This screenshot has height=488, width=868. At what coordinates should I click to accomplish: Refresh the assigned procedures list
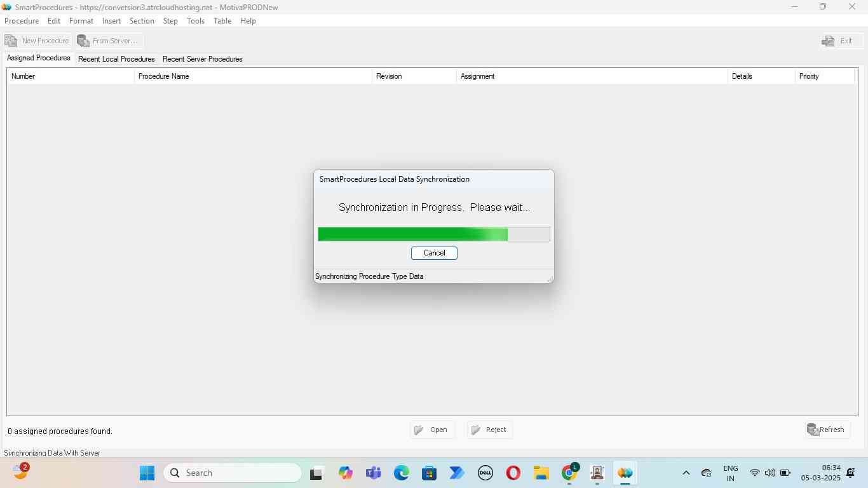tap(827, 430)
